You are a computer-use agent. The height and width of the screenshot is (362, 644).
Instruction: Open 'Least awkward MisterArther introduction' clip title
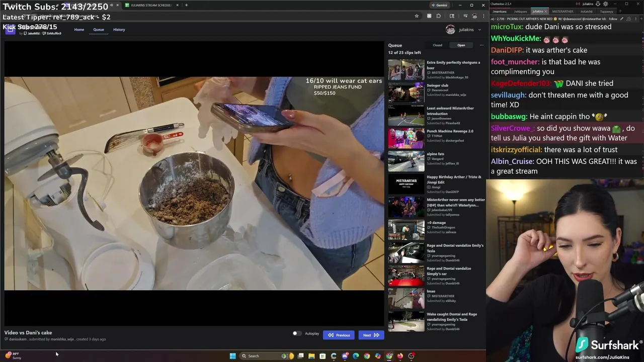(x=450, y=111)
